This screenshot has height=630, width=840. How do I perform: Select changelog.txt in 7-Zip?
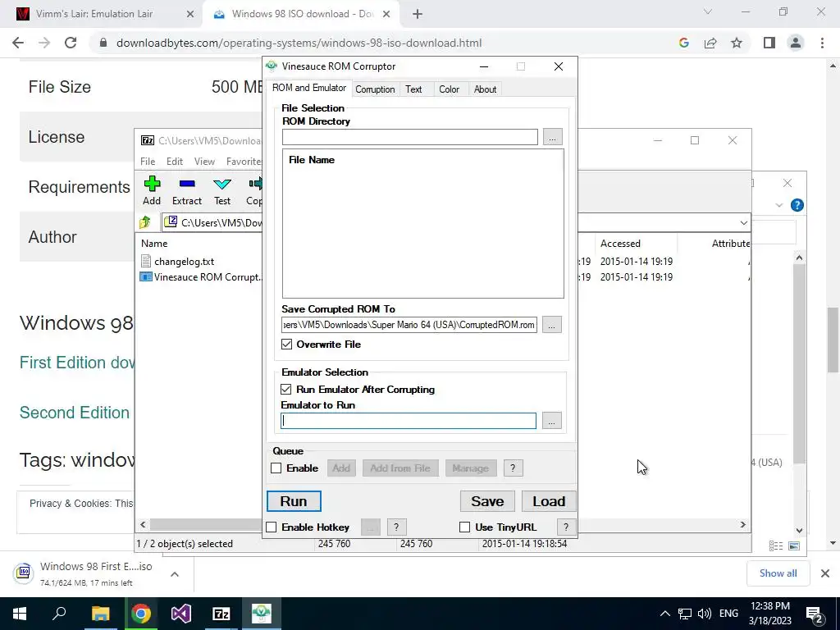185,262
